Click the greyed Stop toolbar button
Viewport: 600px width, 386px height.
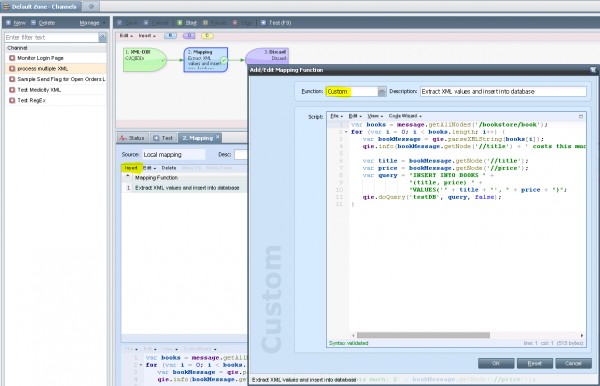coord(242,23)
